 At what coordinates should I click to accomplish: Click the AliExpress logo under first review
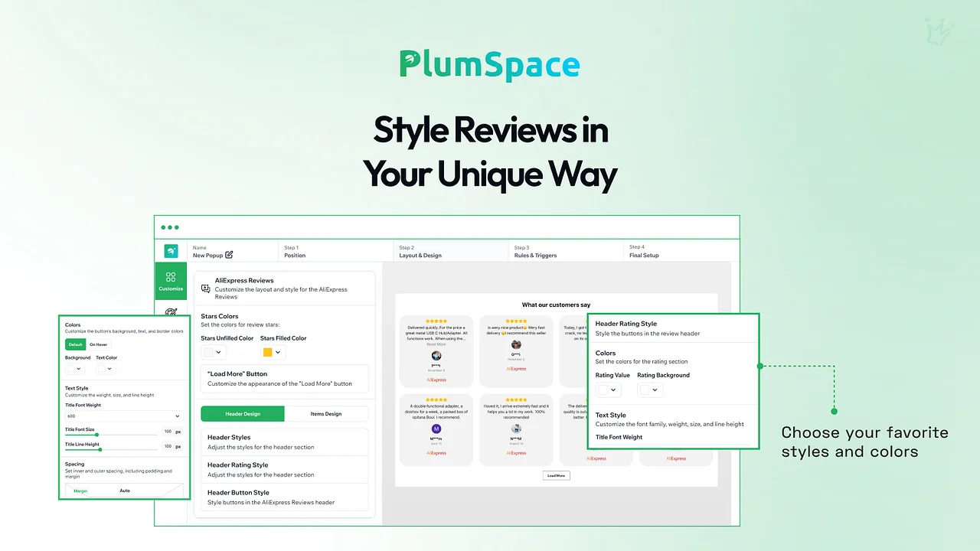click(x=436, y=380)
